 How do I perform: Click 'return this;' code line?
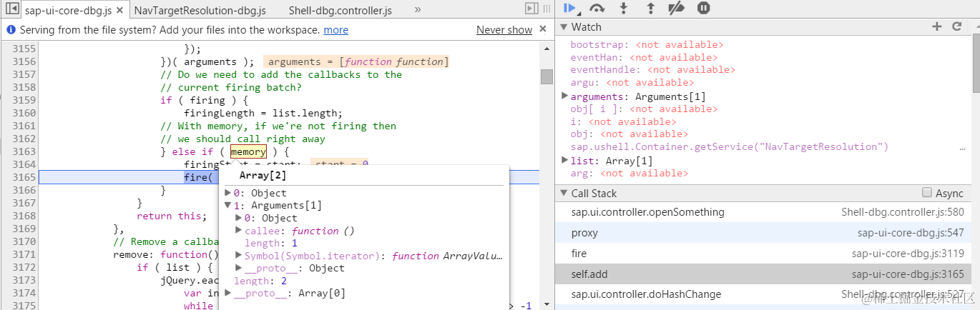coord(172,216)
